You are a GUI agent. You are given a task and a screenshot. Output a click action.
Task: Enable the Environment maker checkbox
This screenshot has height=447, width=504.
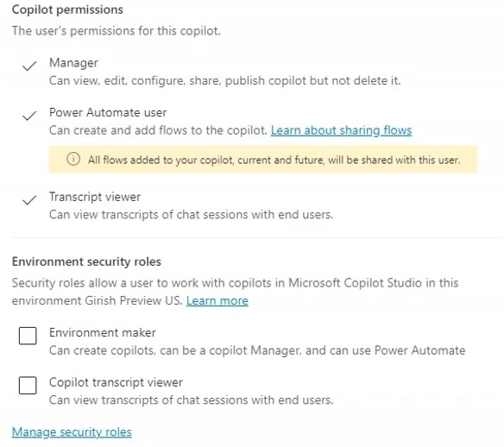[x=28, y=336]
